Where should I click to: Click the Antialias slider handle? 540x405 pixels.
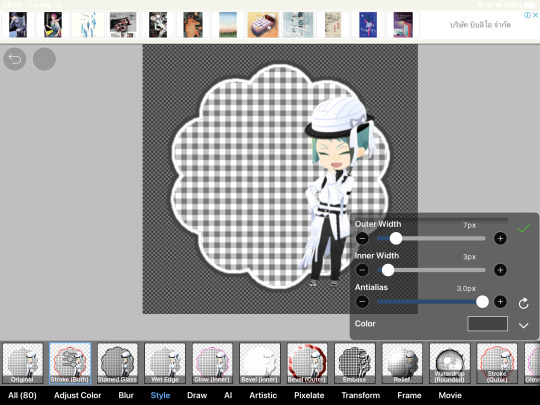pos(482,302)
